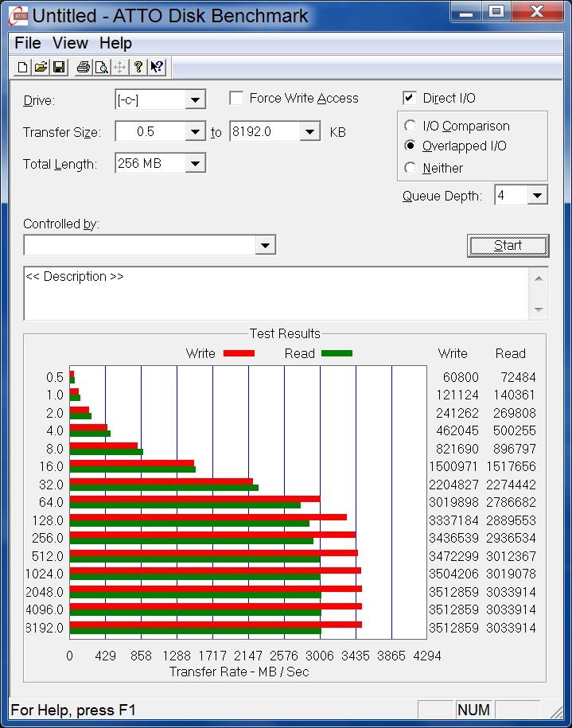Click the context Help pointer icon
Screen dimensions: 572x728
(157, 68)
